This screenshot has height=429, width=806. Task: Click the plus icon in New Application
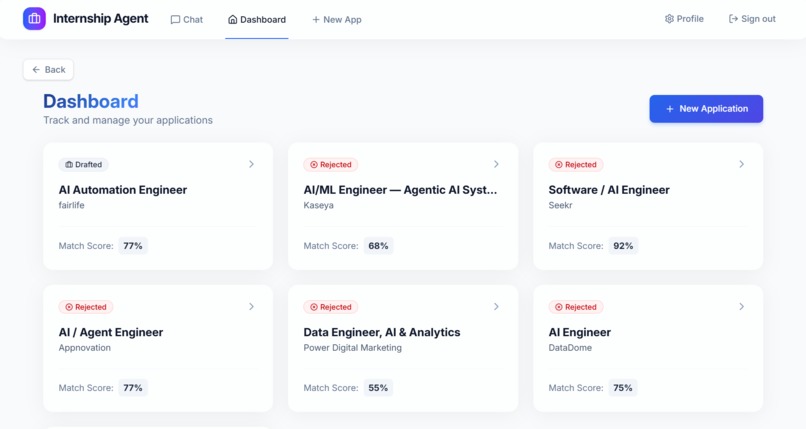pos(670,109)
